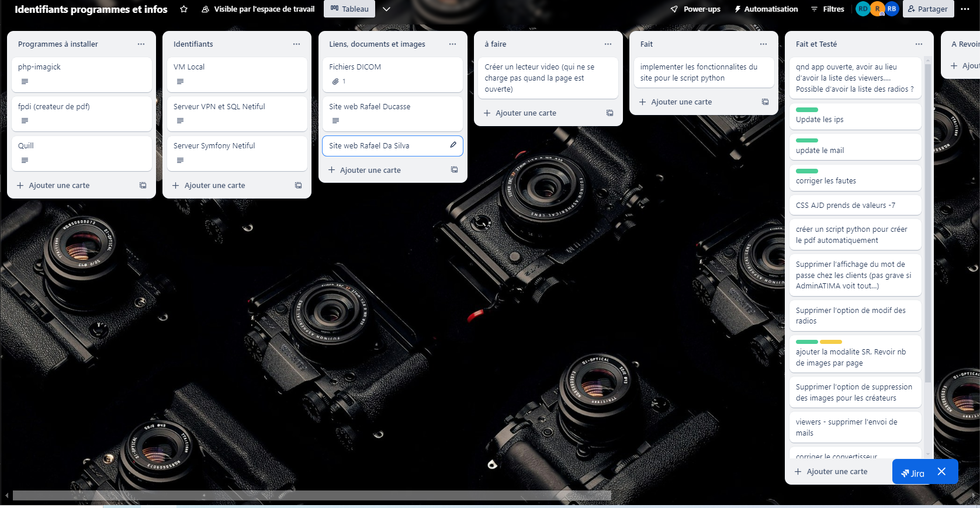The height and width of the screenshot is (508, 980).
Task: Open Automatisation menu
Action: click(766, 9)
